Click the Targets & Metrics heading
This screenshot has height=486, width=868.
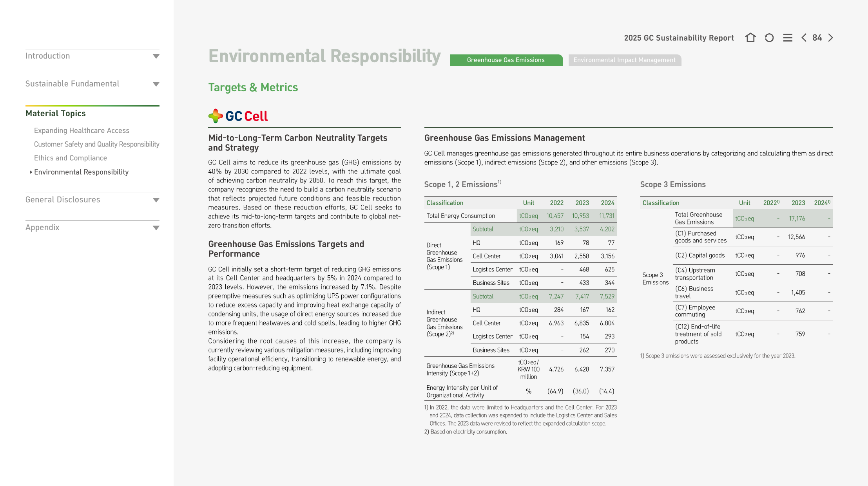pyautogui.click(x=253, y=87)
